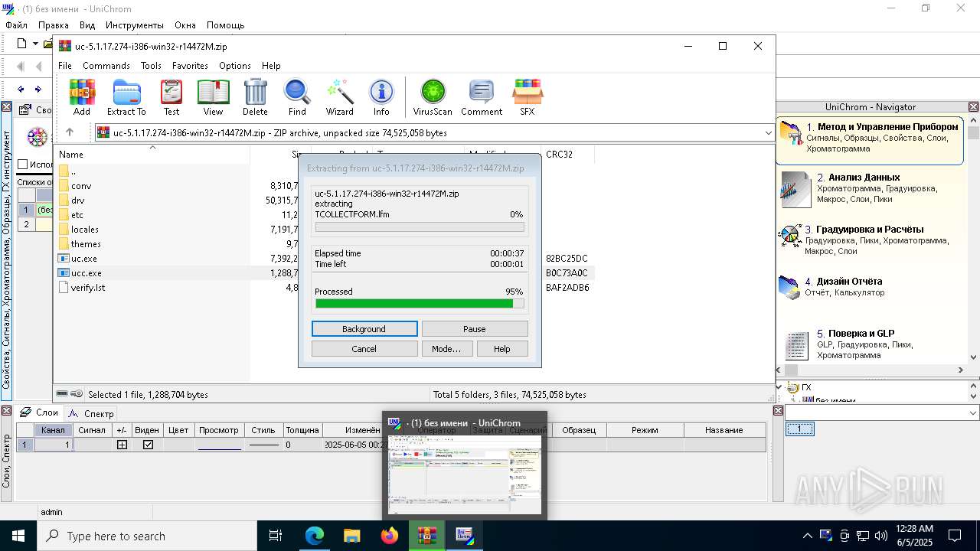Click Navigator Анализ Данных icon
980x551 pixels.
tap(795, 189)
